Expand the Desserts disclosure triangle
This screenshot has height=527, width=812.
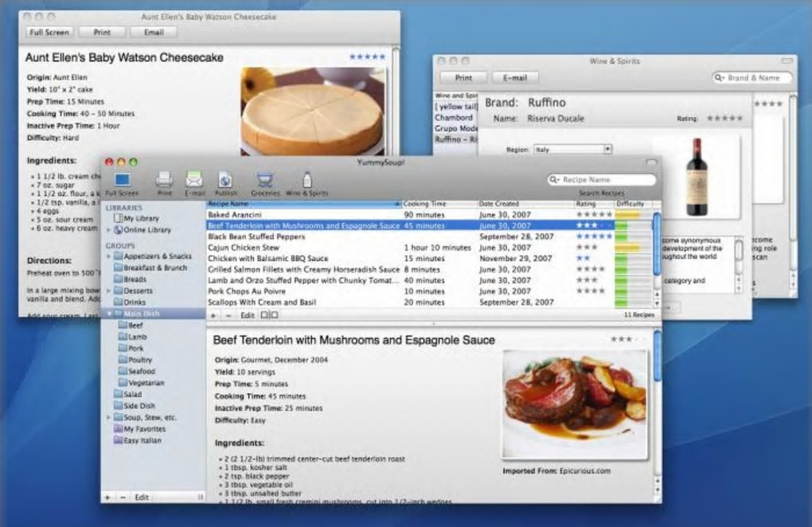click(109, 291)
